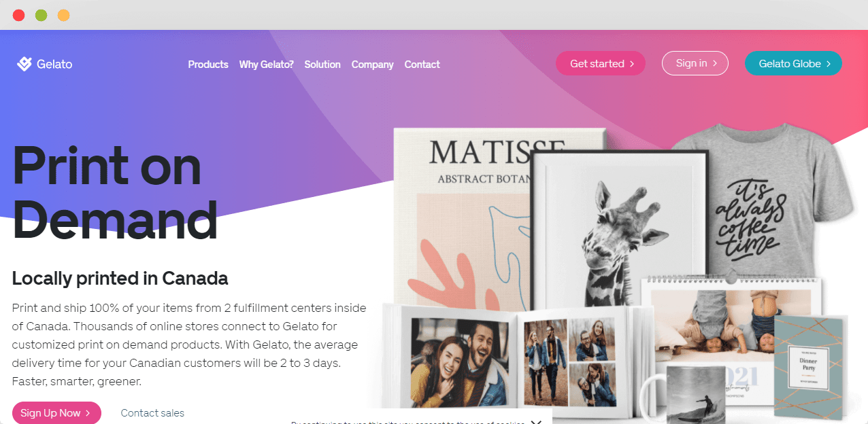868x424 pixels.
Task: Click the yellow window control dot
Action: (x=64, y=15)
